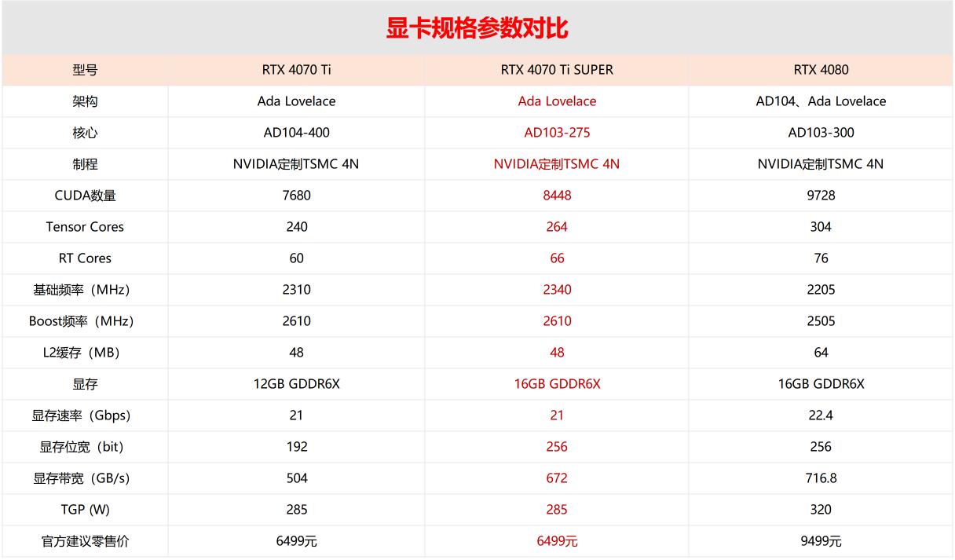The width and height of the screenshot is (955, 560).
Task: Select the RTX 4070 Ti column header
Action: coord(295,70)
